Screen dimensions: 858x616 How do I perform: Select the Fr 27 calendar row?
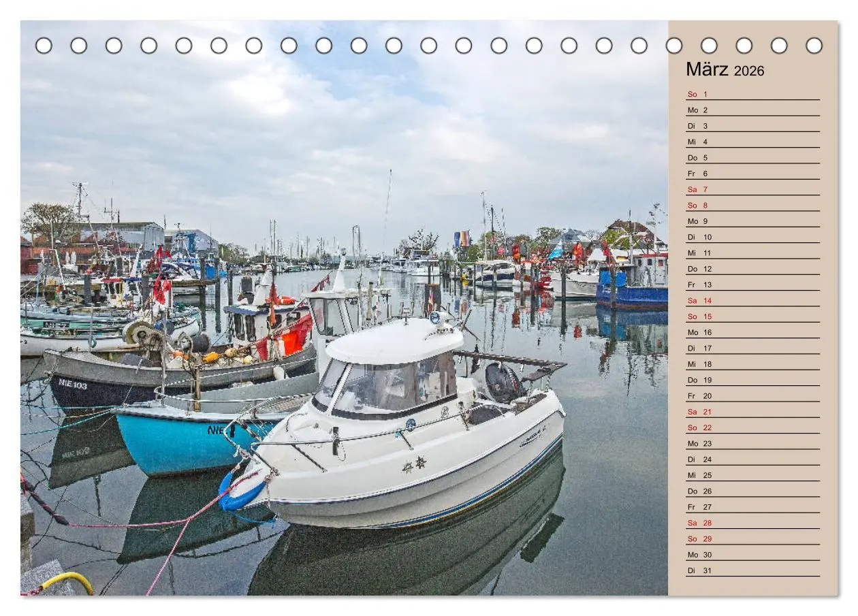752,507
